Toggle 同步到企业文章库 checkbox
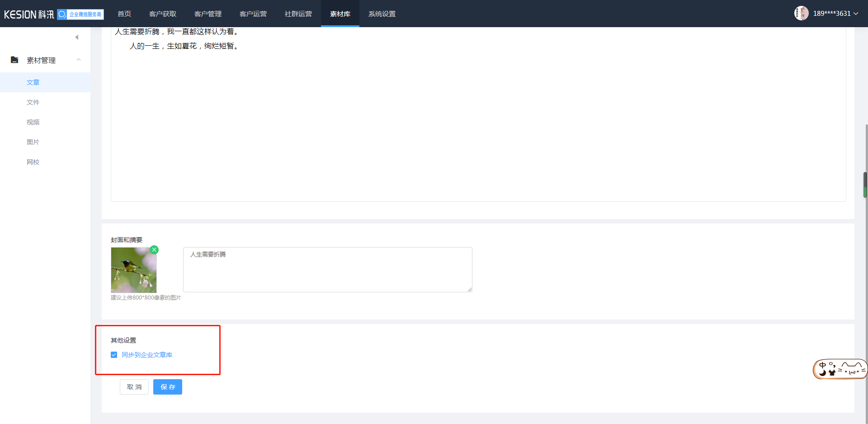Image resolution: width=868 pixels, height=424 pixels. click(x=114, y=355)
